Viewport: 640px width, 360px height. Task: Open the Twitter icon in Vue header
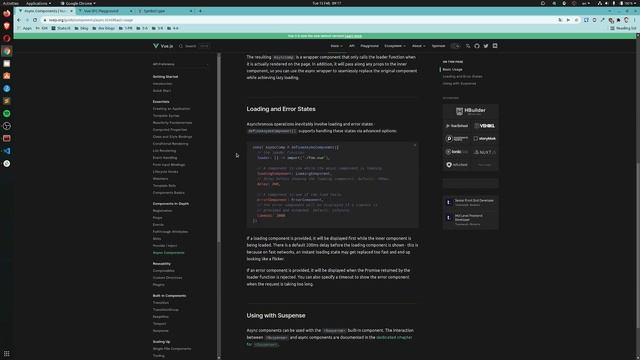486,46
